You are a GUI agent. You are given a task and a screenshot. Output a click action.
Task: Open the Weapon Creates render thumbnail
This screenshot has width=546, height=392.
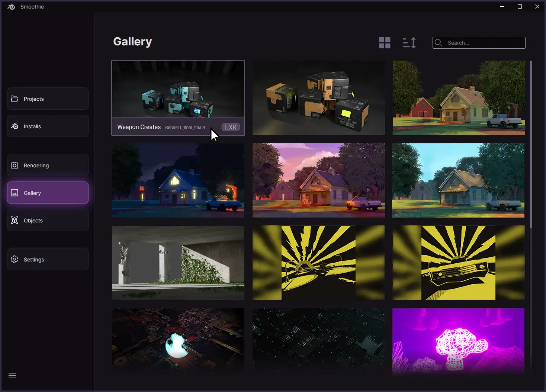(178, 89)
